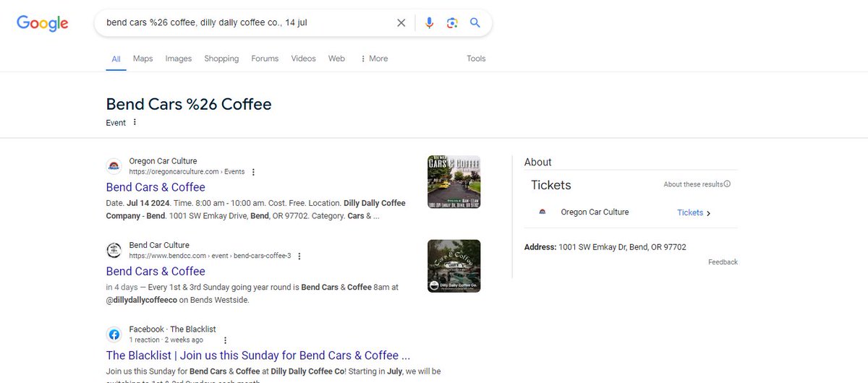
Task: Open options menu for Oregon Car Culture result
Action: click(x=253, y=172)
